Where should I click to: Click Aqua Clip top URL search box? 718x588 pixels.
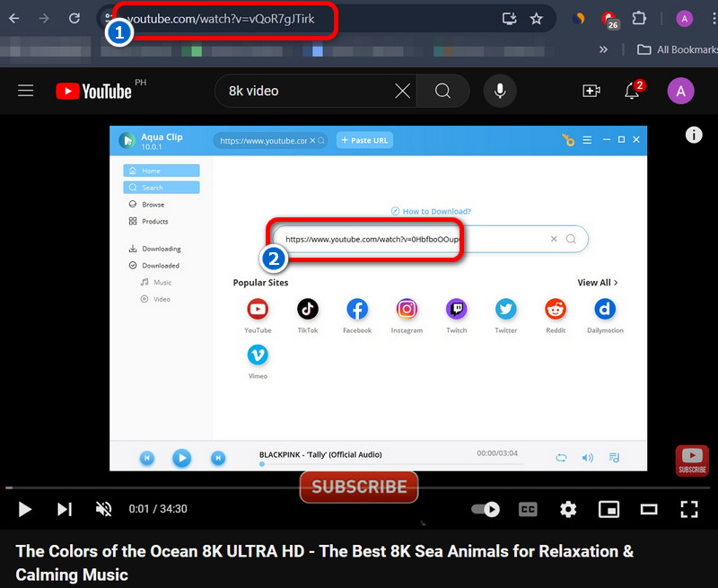coord(270,141)
